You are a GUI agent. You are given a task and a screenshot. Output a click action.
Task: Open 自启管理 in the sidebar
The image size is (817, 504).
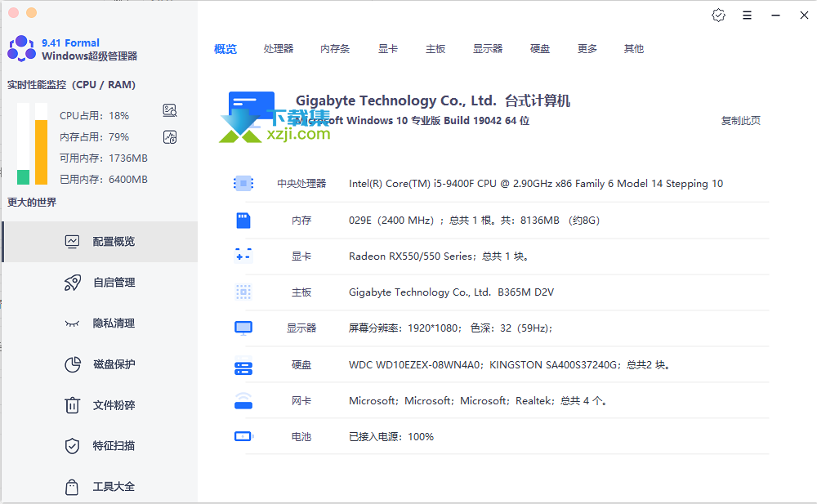point(100,283)
